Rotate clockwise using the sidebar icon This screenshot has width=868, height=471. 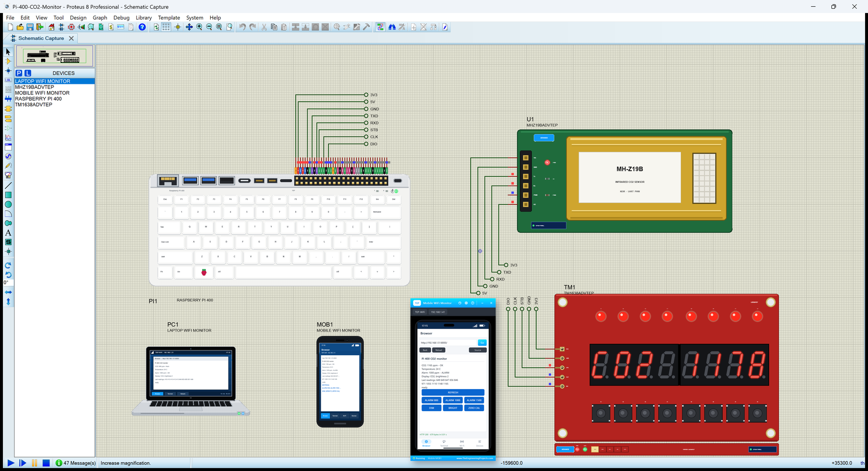tap(8, 265)
